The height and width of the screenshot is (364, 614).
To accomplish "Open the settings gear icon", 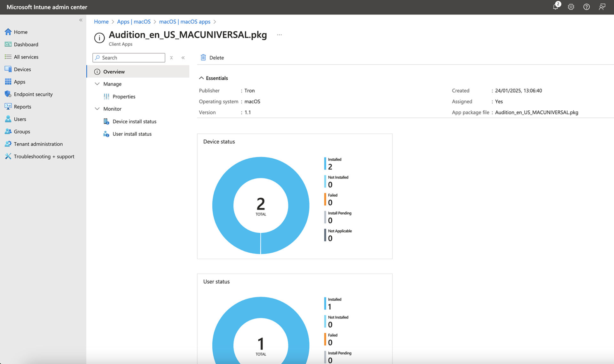I will click(571, 7).
